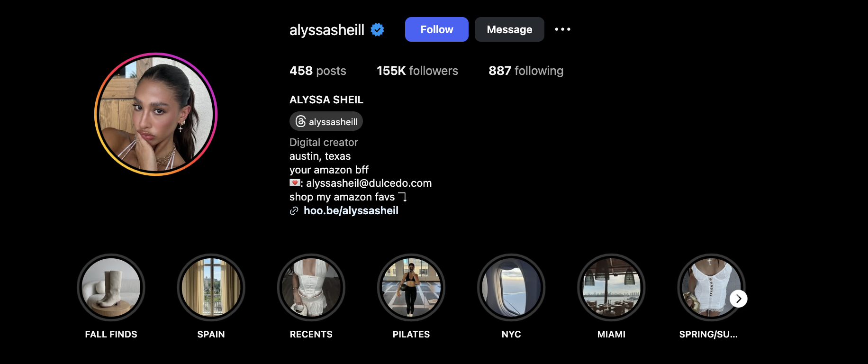
Task: Open the 887 following list
Action: pyautogui.click(x=526, y=71)
